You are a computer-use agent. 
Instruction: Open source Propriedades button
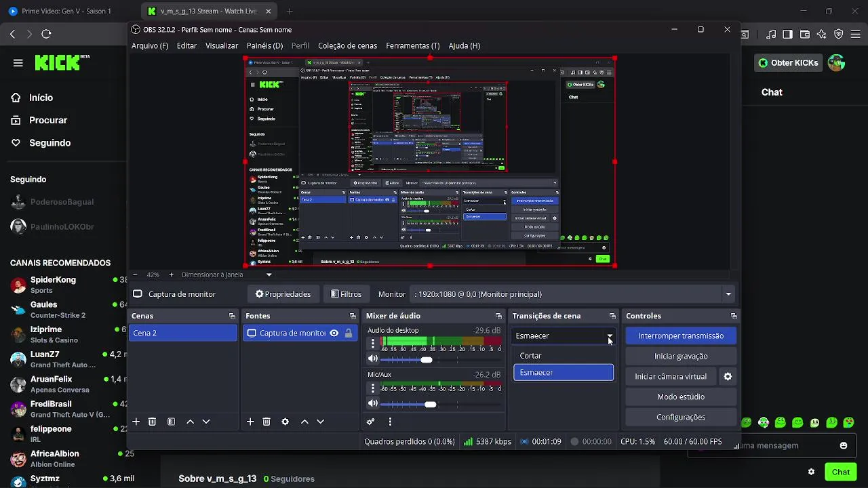(x=283, y=294)
